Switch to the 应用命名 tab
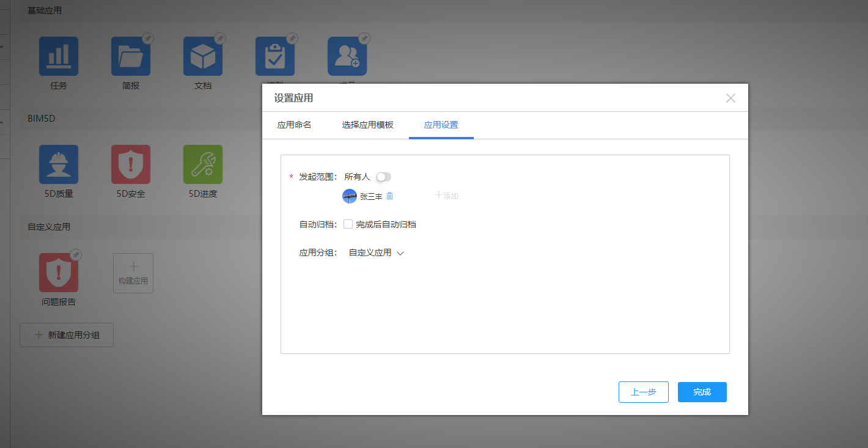The width and height of the screenshot is (868, 448). [294, 125]
